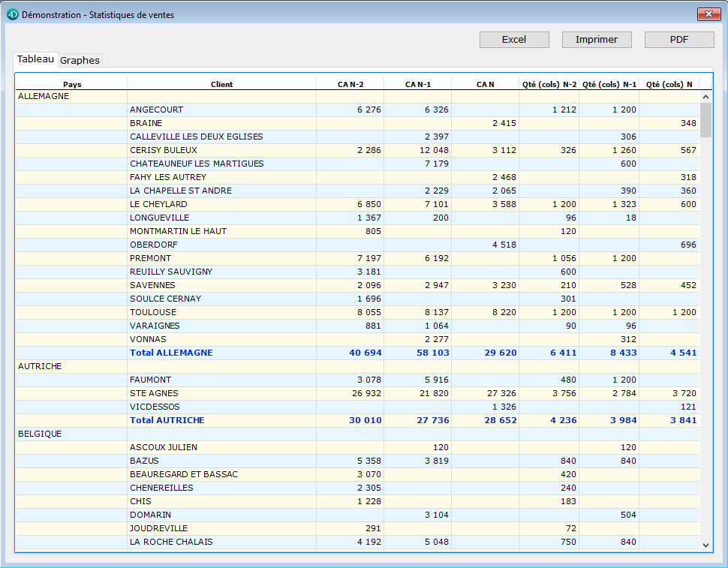Click the CA N-2 column header
The width and height of the screenshot is (728, 568).
pos(350,84)
